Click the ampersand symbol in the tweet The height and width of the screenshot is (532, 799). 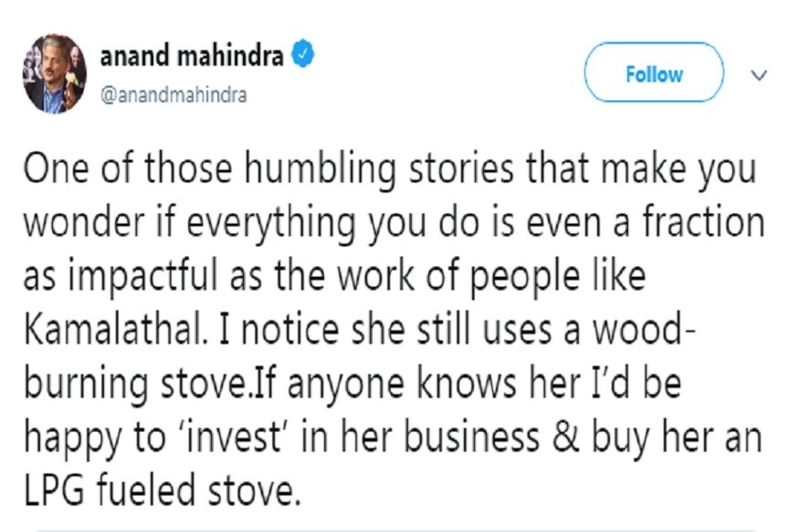(x=565, y=437)
